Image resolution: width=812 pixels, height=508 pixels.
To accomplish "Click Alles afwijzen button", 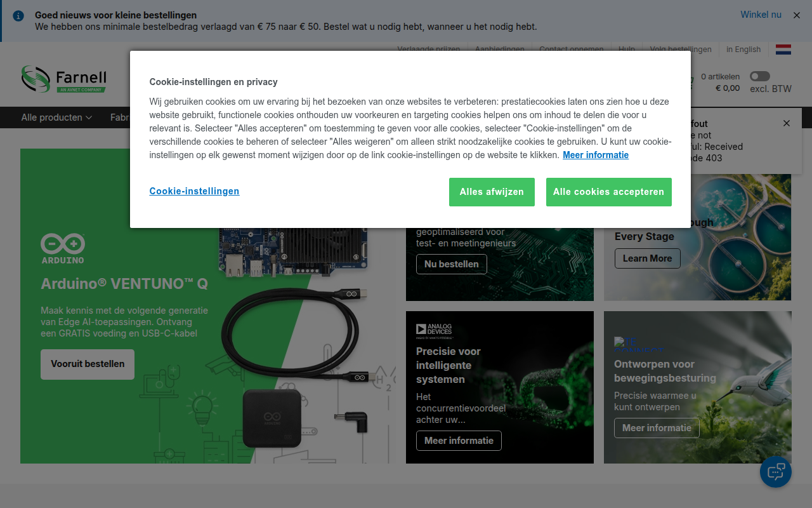I will [492, 192].
